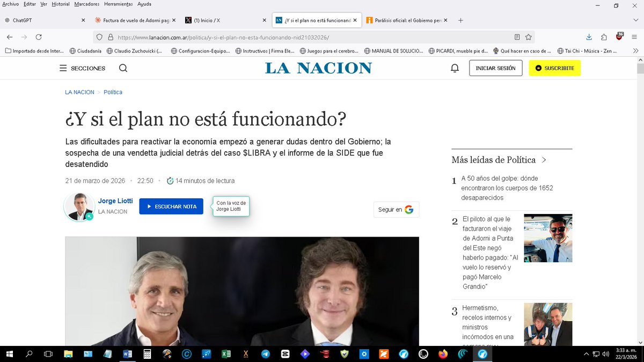The image size is (644, 362).
Task: Click LA NACION breadcrumb link
Action: click(79, 92)
